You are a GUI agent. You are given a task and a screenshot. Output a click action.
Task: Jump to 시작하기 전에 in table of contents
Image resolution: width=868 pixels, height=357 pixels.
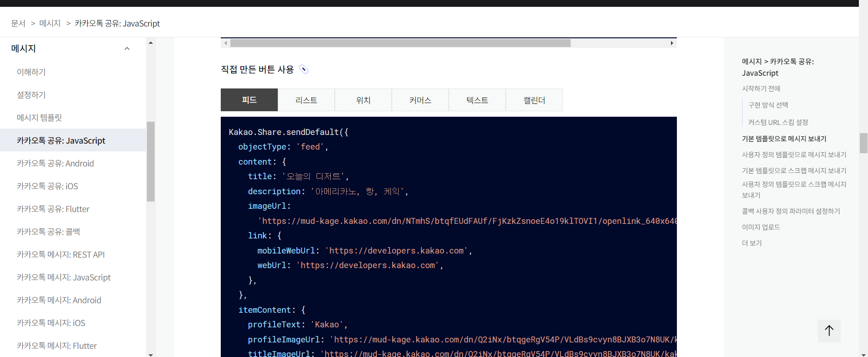[761, 88]
